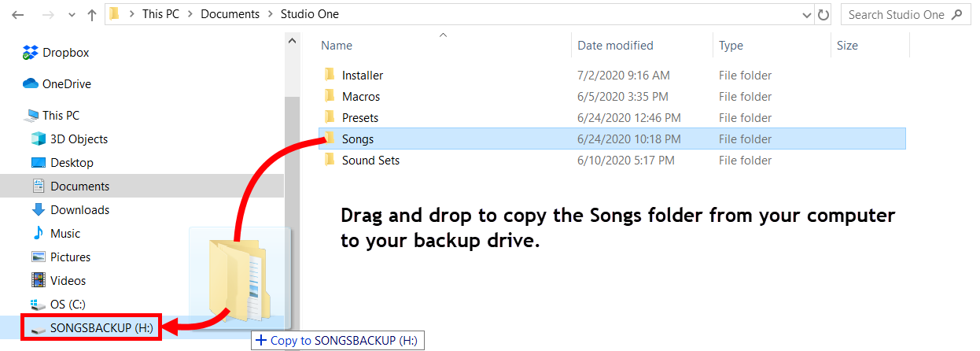
Task: Select the OneDrive cloud icon
Action: tap(31, 84)
